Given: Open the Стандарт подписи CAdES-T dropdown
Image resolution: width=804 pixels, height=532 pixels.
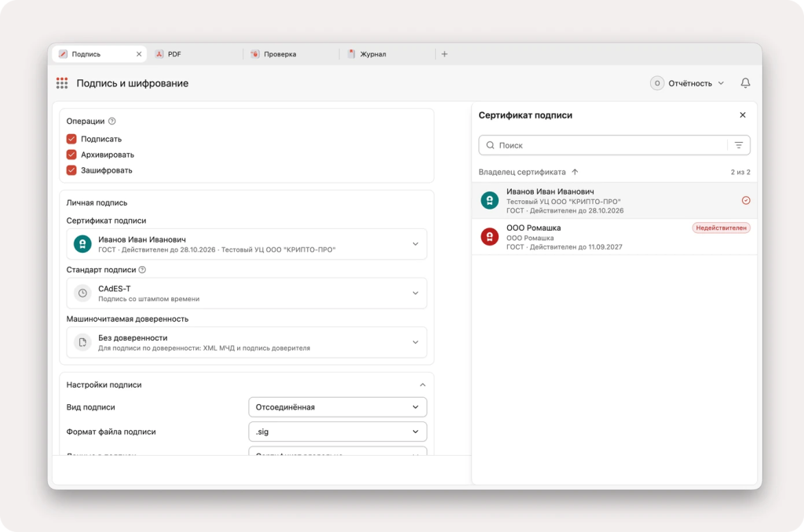Looking at the screenshot, I should pyautogui.click(x=247, y=293).
